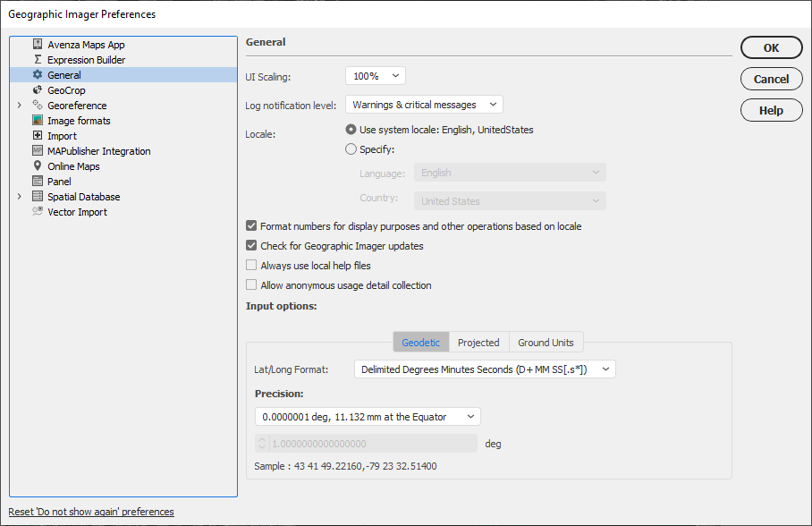
Task: Click the Input options heading
Action: (281, 306)
